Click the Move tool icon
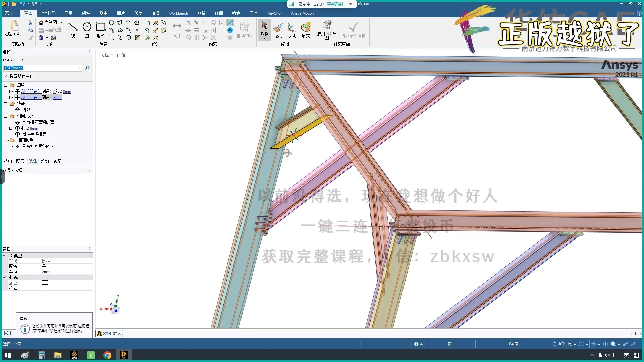Image resolution: width=644 pixels, height=362 pixels. [292, 27]
